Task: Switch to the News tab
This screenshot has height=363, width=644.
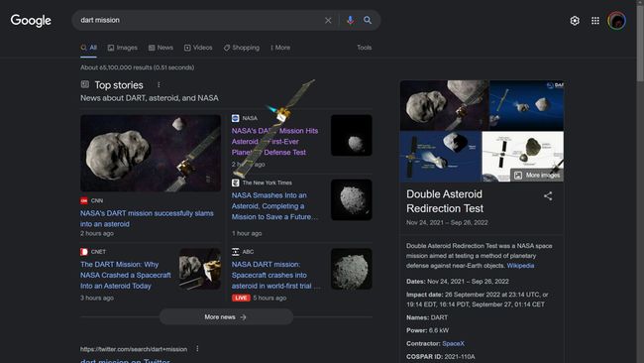Action: tap(161, 48)
